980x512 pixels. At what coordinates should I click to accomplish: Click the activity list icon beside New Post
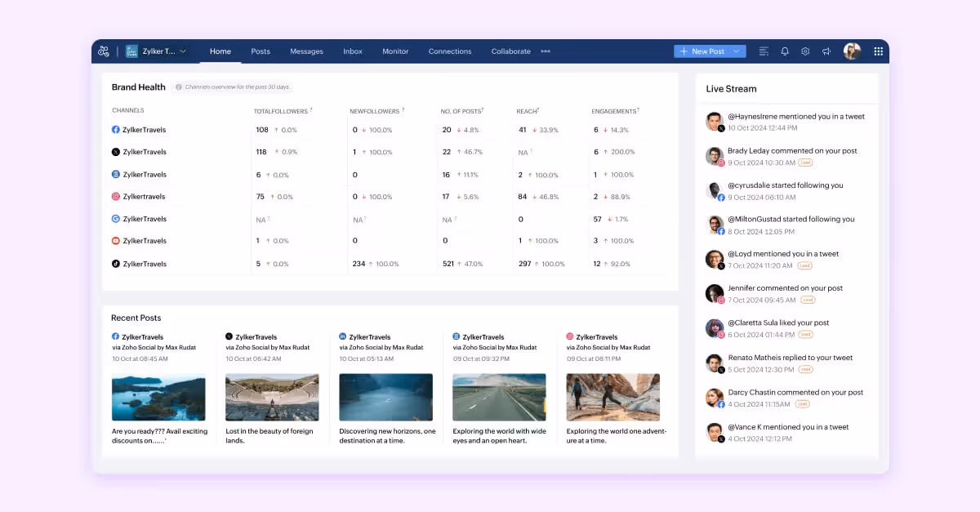pos(764,51)
